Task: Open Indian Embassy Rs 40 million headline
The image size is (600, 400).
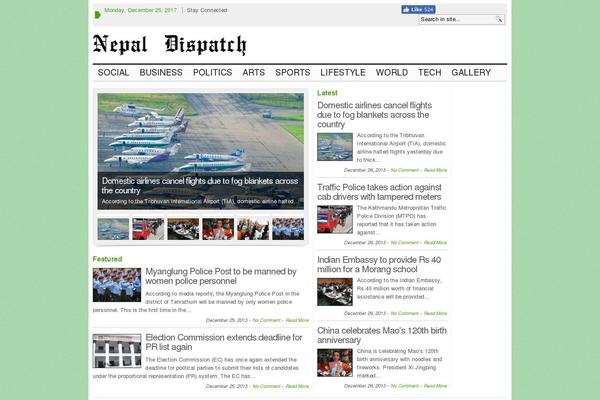Action: [379, 264]
